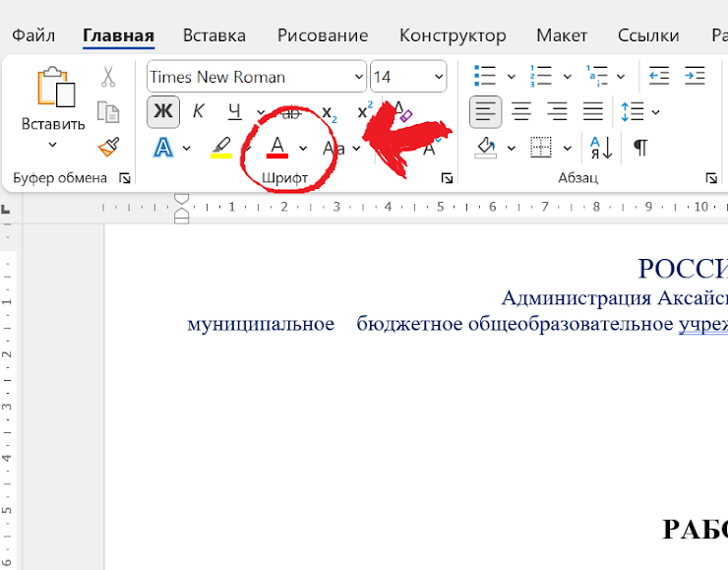Viewport: 728px width, 570px height.
Task: Click Sort А-Я icon
Action: (601, 148)
